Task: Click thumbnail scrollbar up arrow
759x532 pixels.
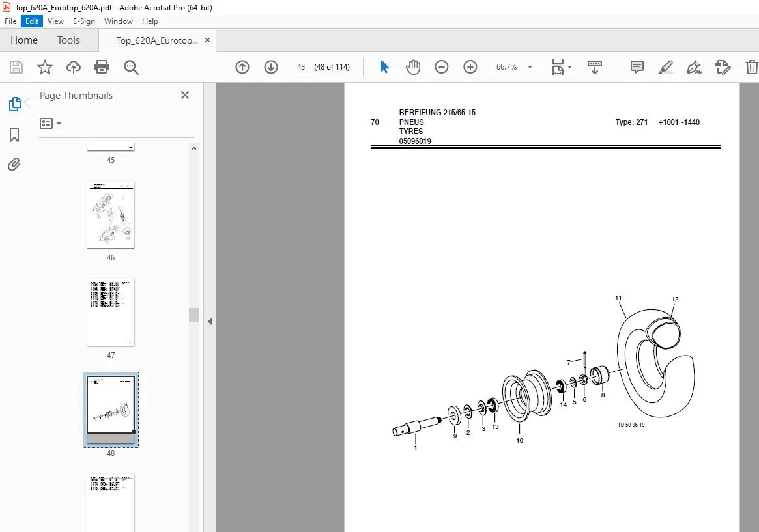Action: coord(193,149)
